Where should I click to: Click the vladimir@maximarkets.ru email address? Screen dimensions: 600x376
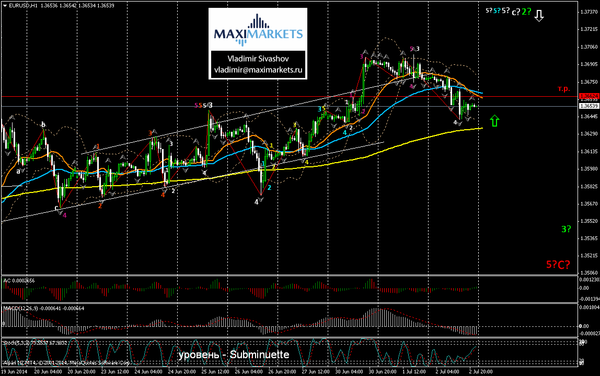click(x=258, y=70)
